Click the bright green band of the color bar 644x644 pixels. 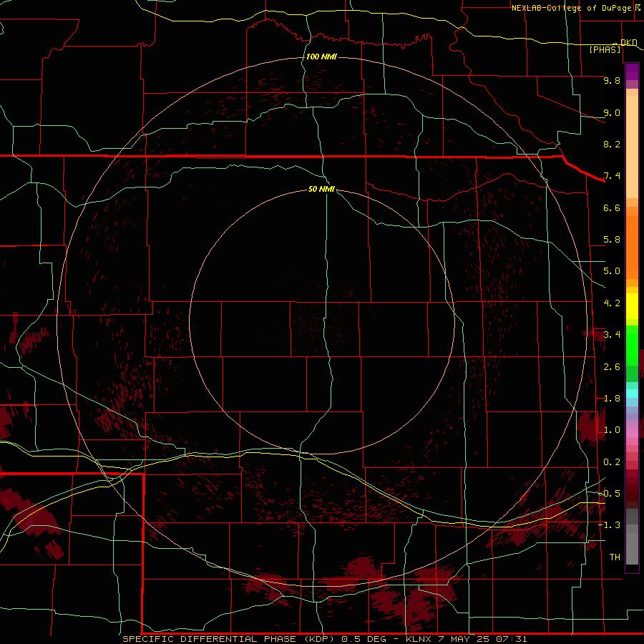click(x=632, y=345)
